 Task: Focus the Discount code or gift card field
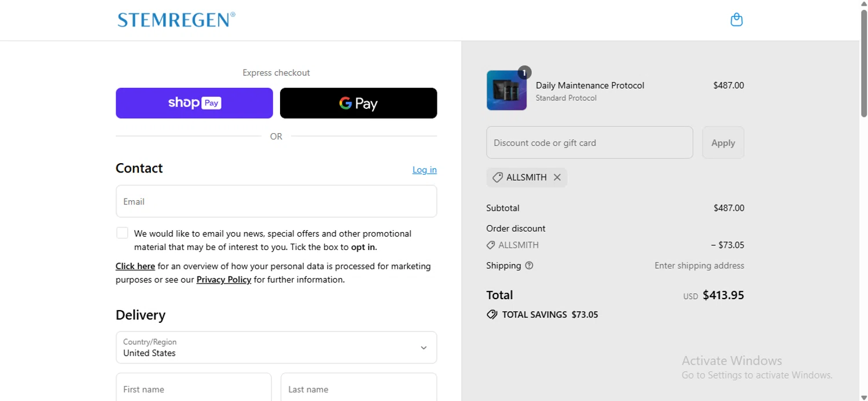click(x=590, y=142)
